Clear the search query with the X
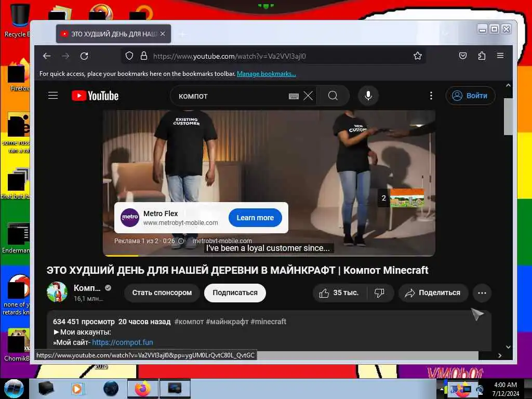 click(308, 96)
